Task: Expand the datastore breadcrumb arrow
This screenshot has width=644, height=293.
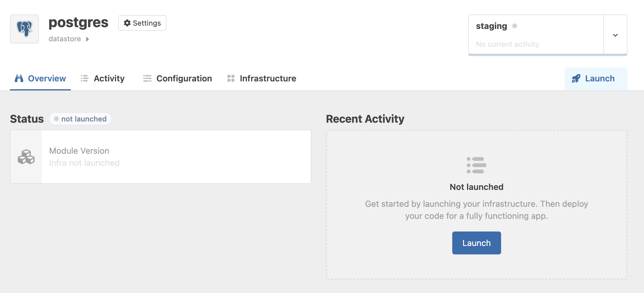Action: [87, 39]
